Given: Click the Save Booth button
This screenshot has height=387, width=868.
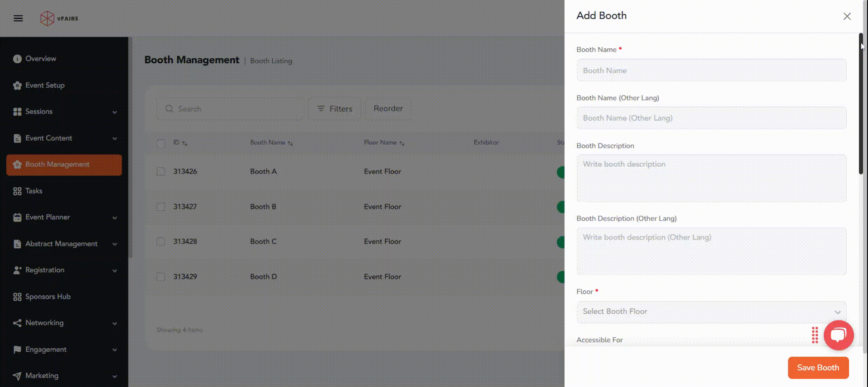Looking at the screenshot, I should (818, 368).
